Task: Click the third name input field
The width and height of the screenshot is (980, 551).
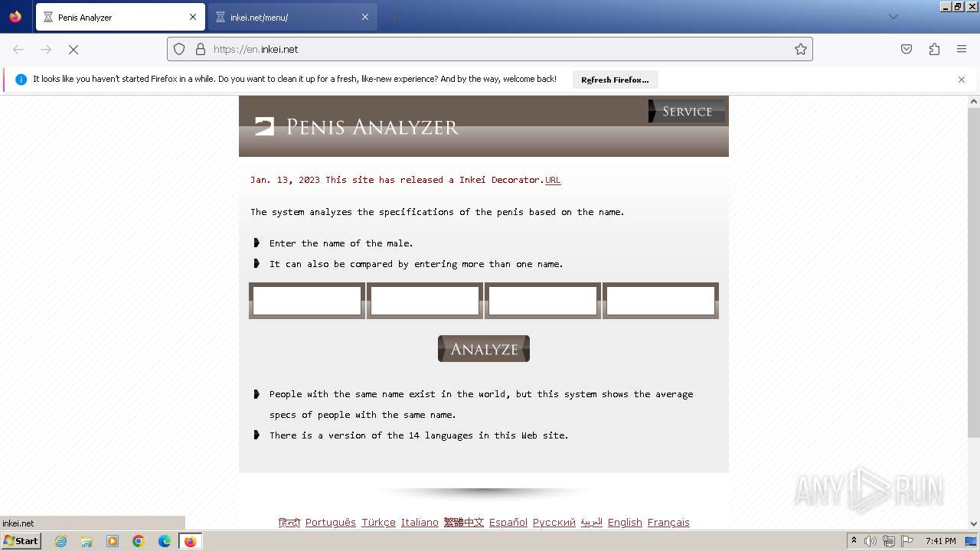Action: coord(543,301)
